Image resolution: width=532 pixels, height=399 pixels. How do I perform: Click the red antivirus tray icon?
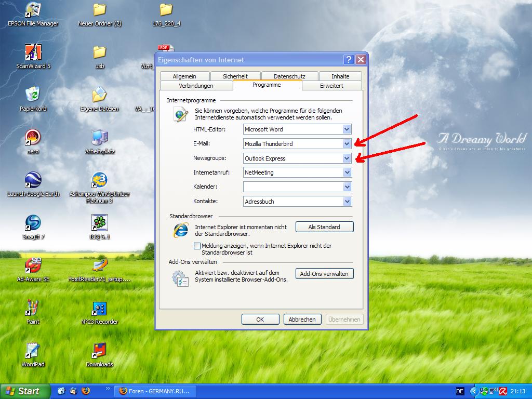502,391
